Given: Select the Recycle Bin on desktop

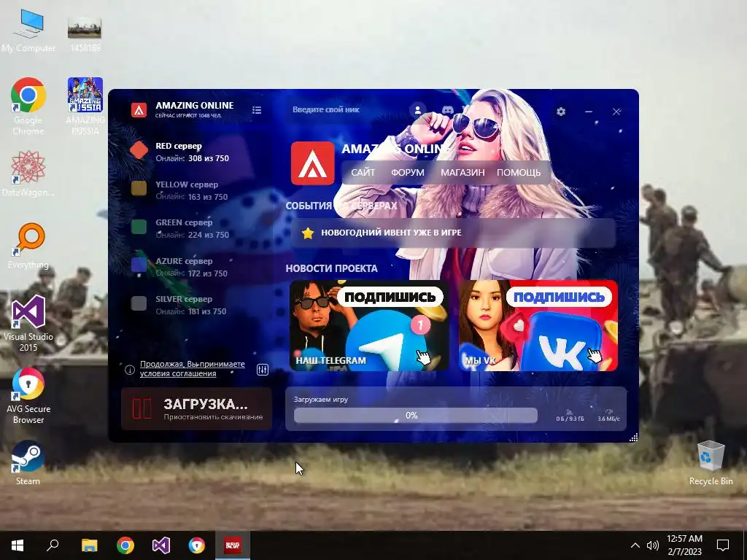Looking at the screenshot, I should (x=711, y=463).
